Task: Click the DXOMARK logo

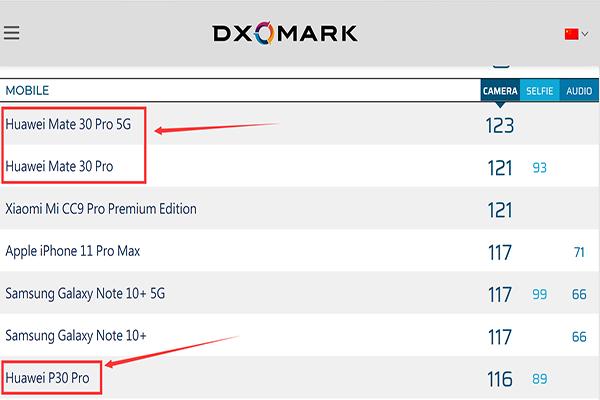Action: coord(285,33)
